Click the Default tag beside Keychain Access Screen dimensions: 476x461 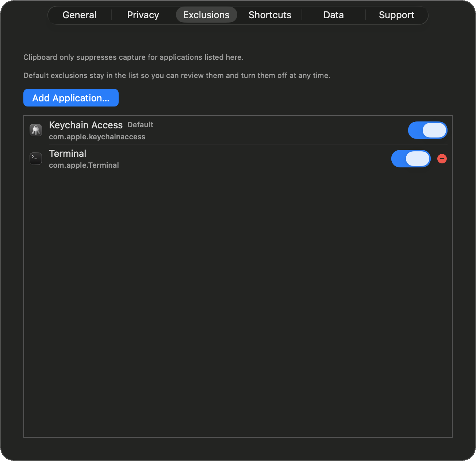tap(140, 125)
